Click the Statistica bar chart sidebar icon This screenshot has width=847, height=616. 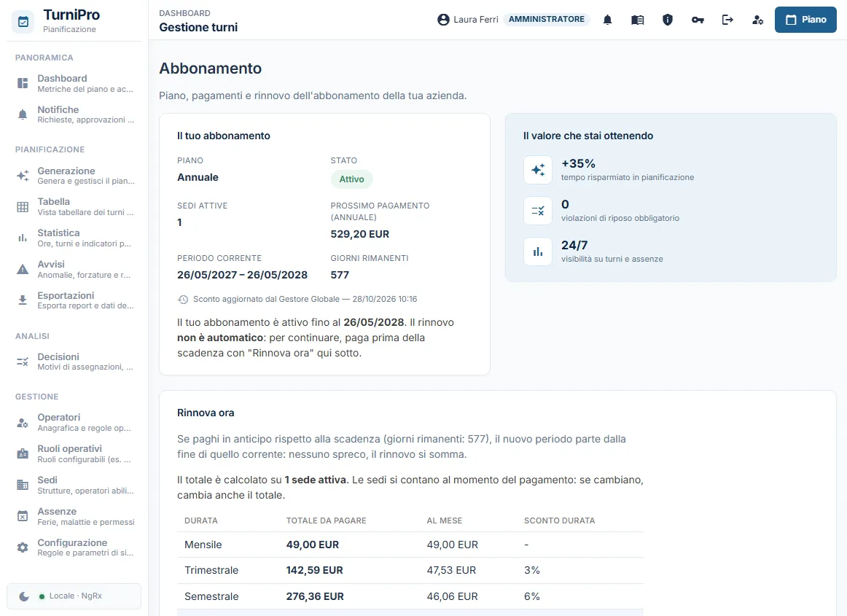pyautogui.click(x=23, y=238)
